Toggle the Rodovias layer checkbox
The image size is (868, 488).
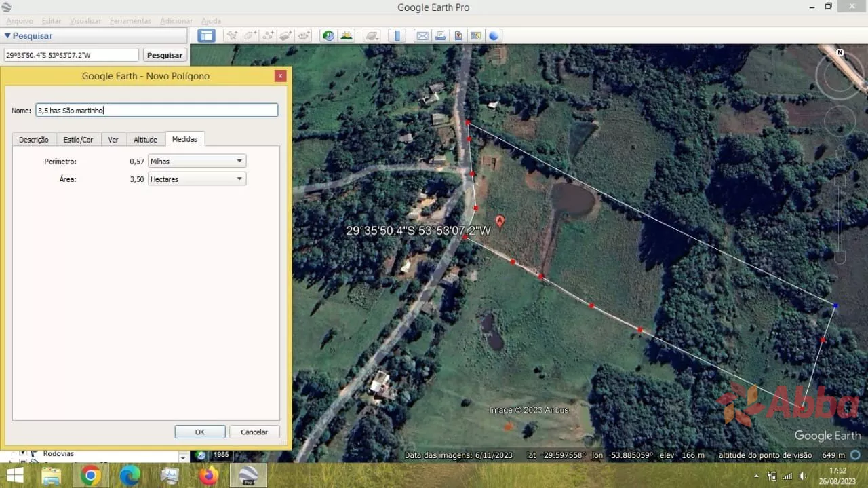(x=23, y=453)
